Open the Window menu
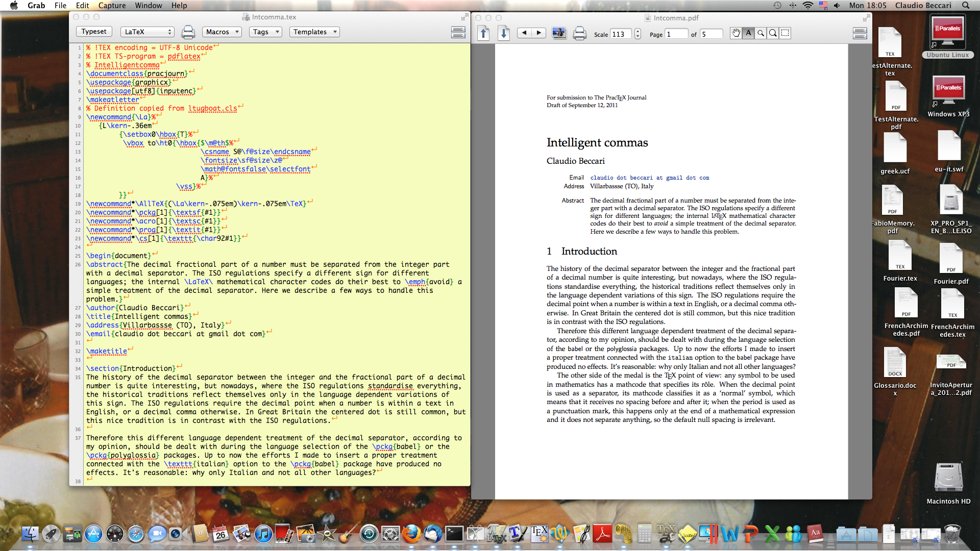This screenshot has width=980, height=551. coord(149,5)
